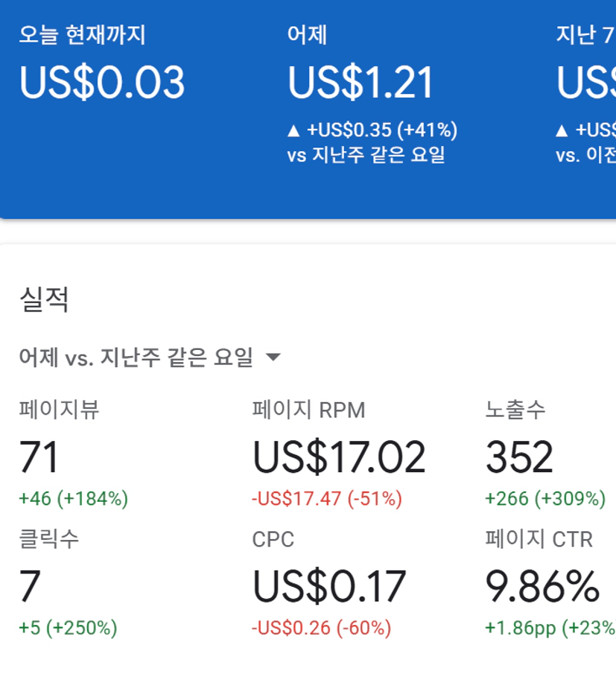Image resolution: width=616 pixels, height=674 pixels.
Task: Click the 페이지 CTR value 9.86%
Action: tap(542, 587)
